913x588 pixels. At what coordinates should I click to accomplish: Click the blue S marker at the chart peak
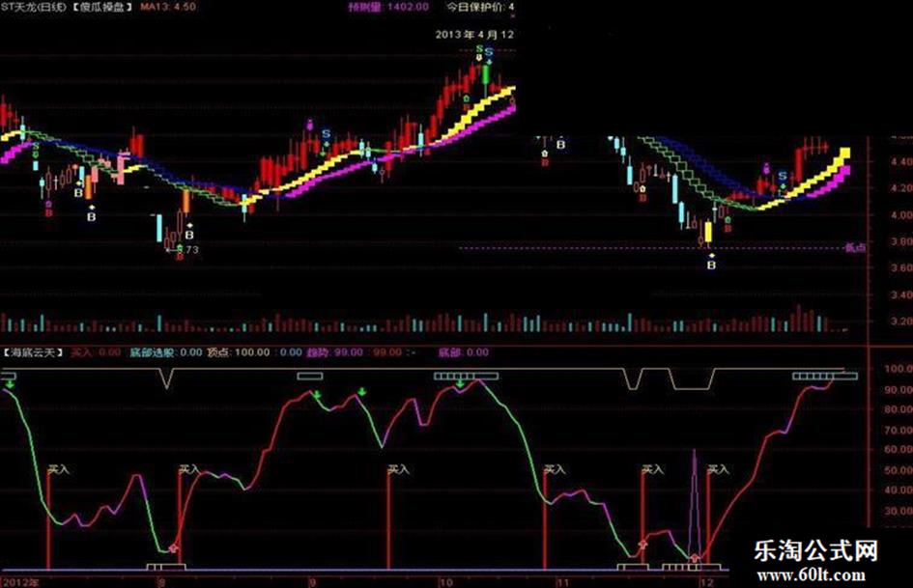(x=489, y=52)
